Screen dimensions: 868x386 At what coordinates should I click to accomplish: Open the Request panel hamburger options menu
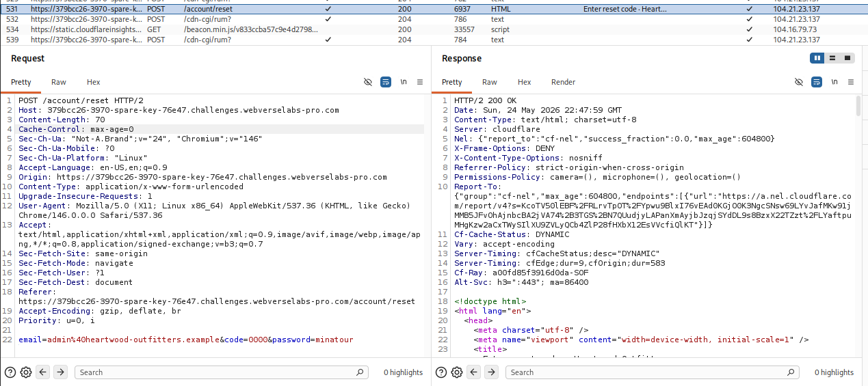click(x=420, y=82)
